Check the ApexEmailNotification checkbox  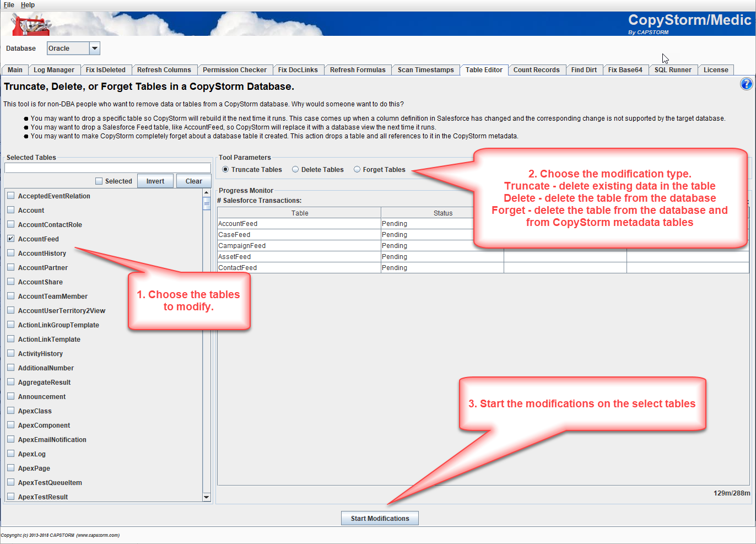10,439
